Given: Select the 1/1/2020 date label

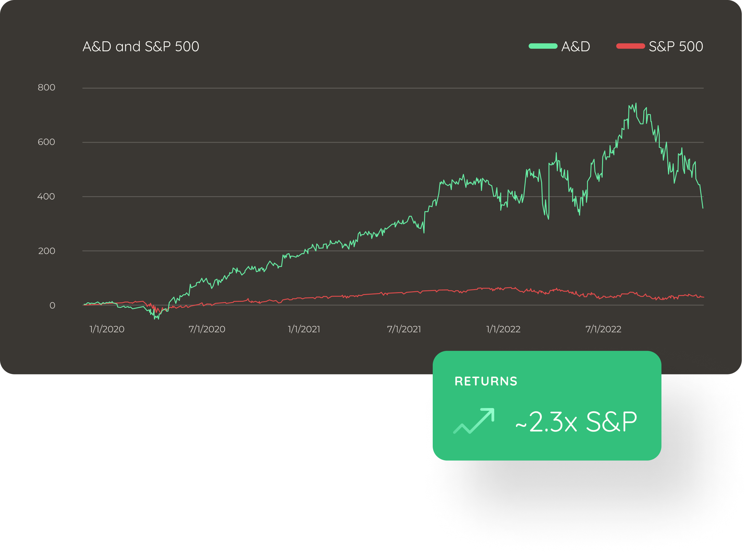Looking at the screenshot, I should tap(107, 329).
